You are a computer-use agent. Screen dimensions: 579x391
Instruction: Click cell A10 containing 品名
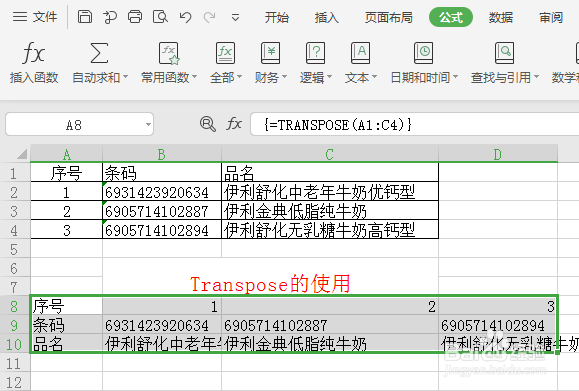point(66,344)
